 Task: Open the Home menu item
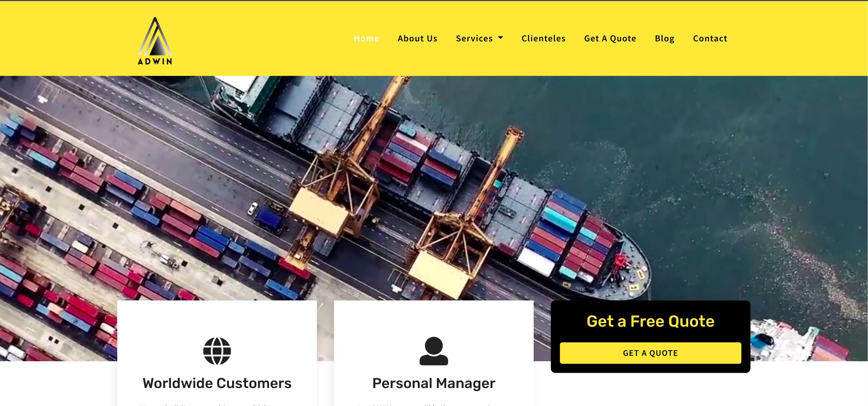tap(366, 39)
